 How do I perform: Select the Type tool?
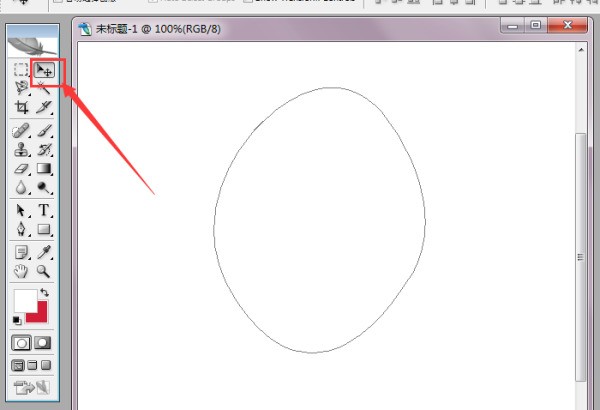(x=44, y=210)
